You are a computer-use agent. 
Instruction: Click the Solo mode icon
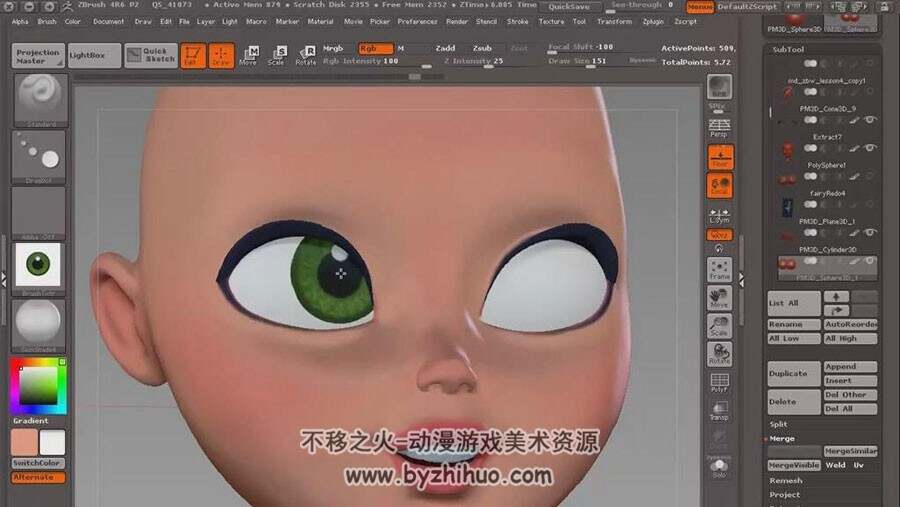click(x=719, y=467)
